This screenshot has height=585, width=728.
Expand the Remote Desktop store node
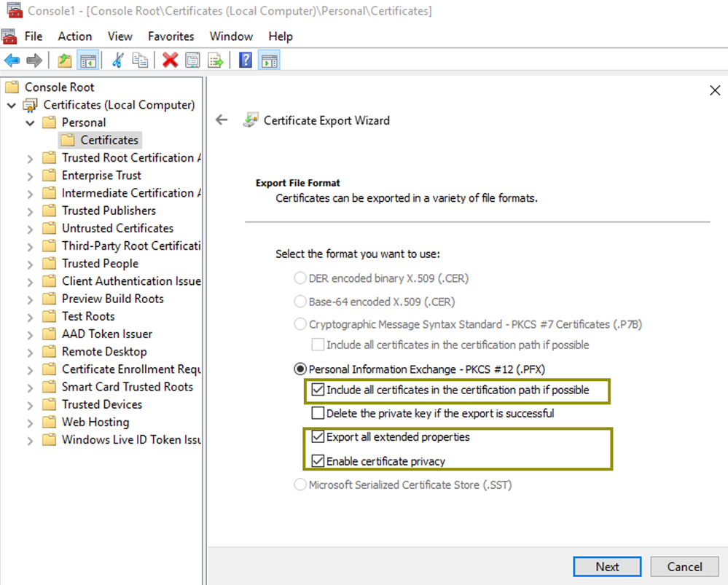pyautogui.click(x=30, y=353)
